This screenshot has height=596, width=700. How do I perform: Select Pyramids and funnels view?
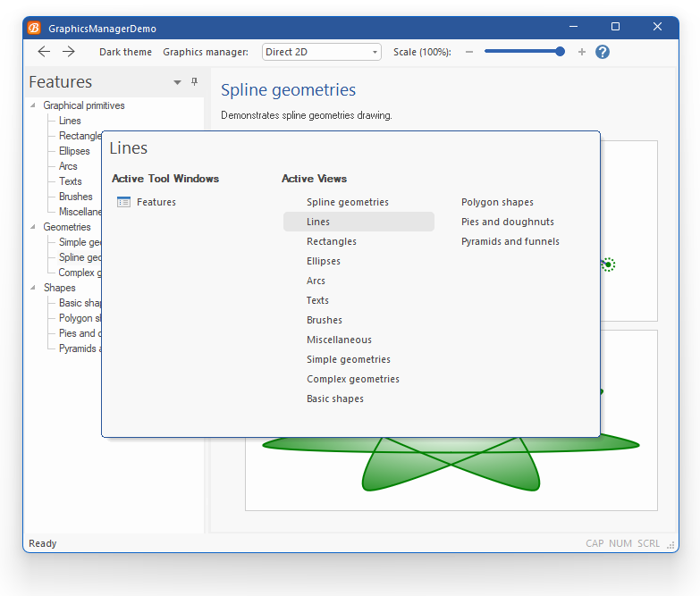(510, 241)
